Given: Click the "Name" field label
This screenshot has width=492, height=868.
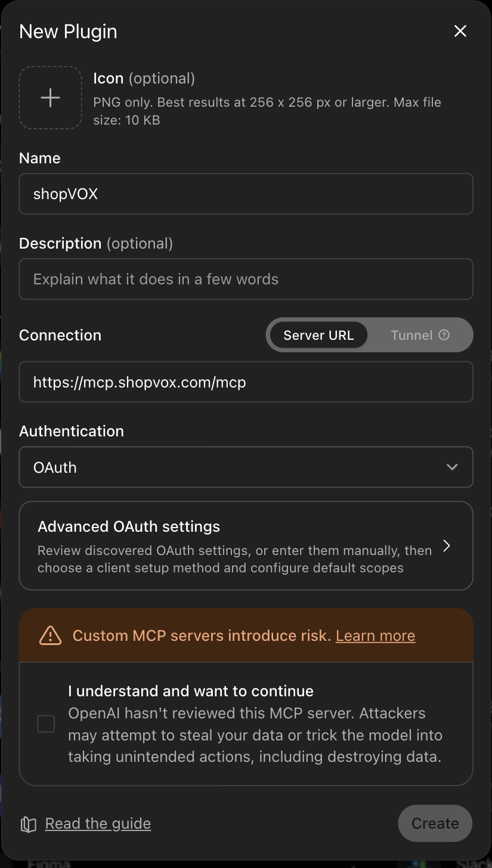Looking at the screenshot, I should click(40, 158).
